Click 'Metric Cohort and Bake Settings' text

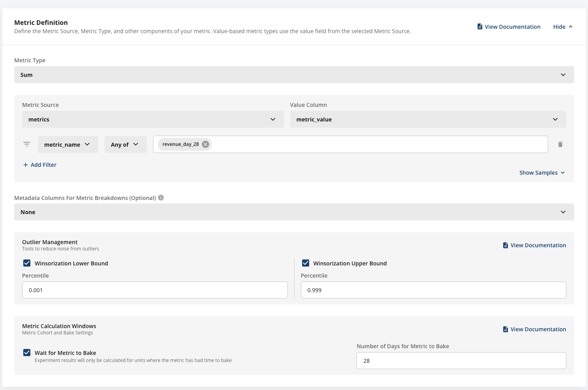(x=58, y=333)
